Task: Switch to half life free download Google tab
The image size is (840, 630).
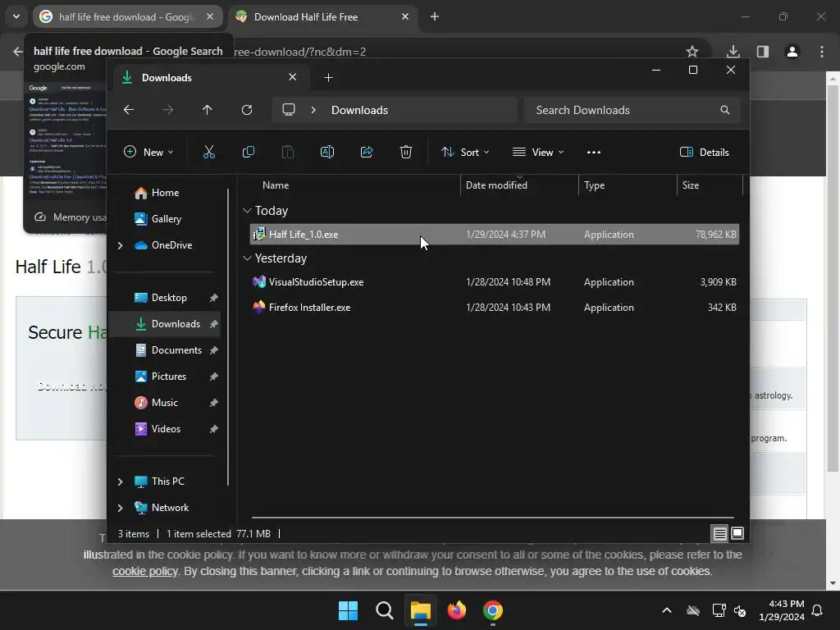Action: point(127,17)
